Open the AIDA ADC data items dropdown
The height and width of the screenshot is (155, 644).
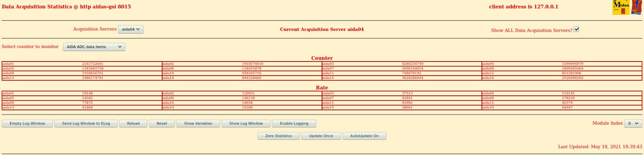pos(94,47)
